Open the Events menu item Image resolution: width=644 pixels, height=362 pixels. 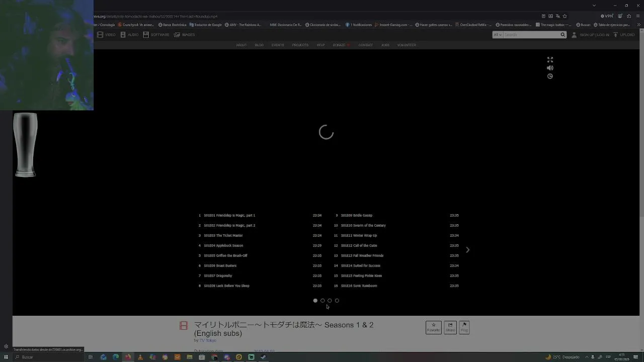(278, 45)
